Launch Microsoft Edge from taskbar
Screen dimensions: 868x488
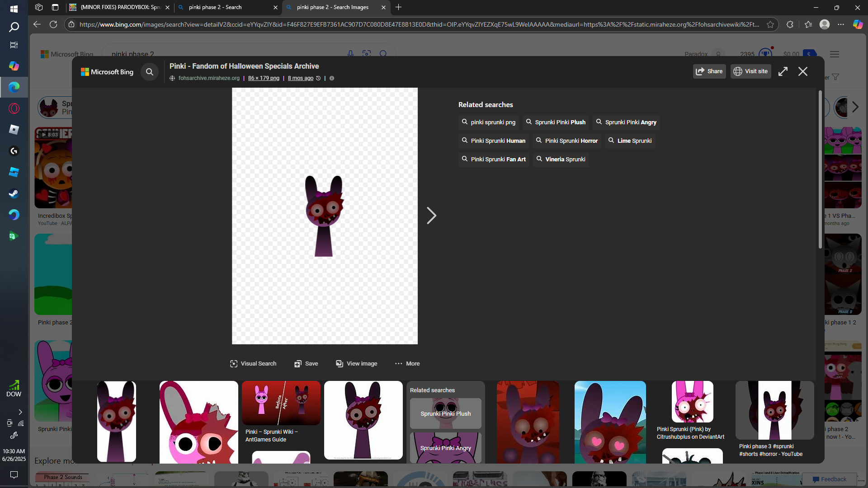[x=14, y=87]
